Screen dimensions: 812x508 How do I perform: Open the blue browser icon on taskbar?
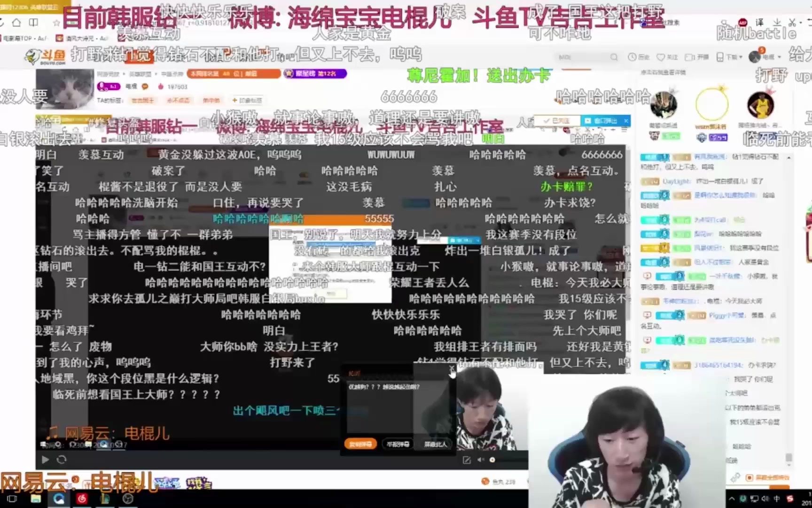pyautogui.click(x=59, y=499)
